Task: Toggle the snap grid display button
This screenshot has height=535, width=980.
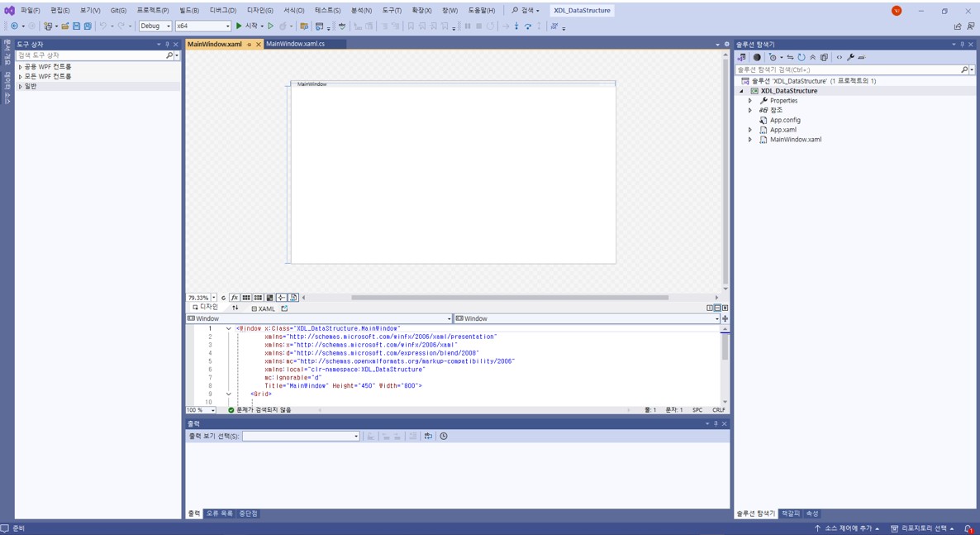Action: coord(246,298)
